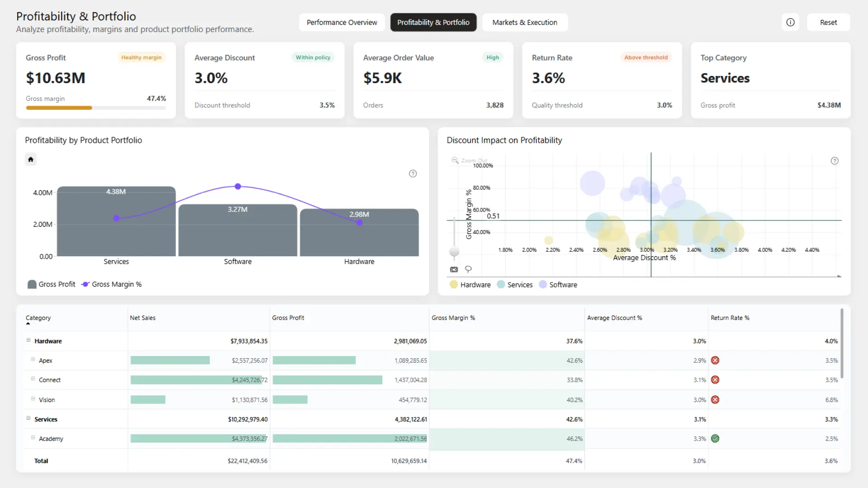
Task: Open help icon on Discount Impact chart
Action: click(835, 161)
